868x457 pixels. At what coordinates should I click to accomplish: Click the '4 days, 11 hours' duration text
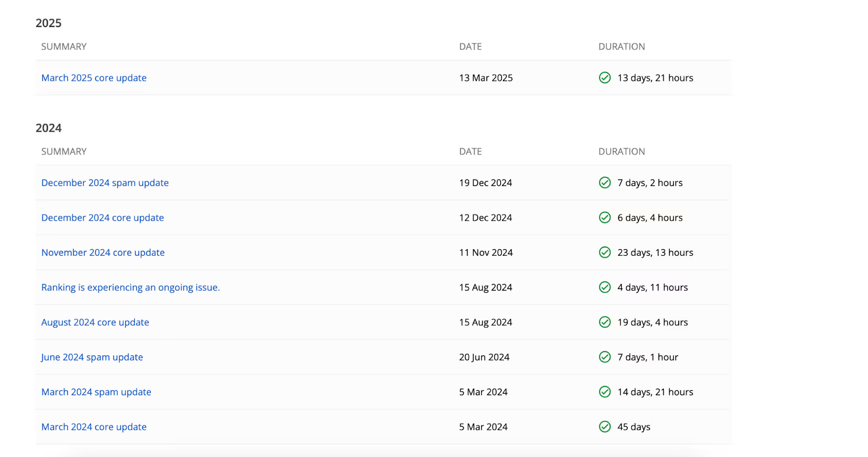[653, 287]
